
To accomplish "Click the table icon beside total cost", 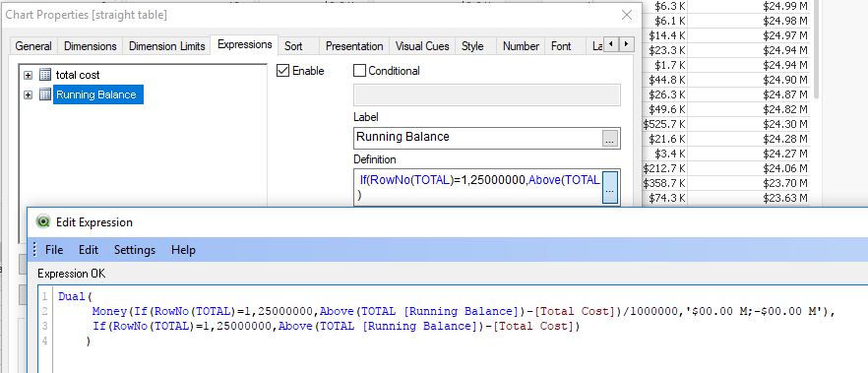I will 45,75.
